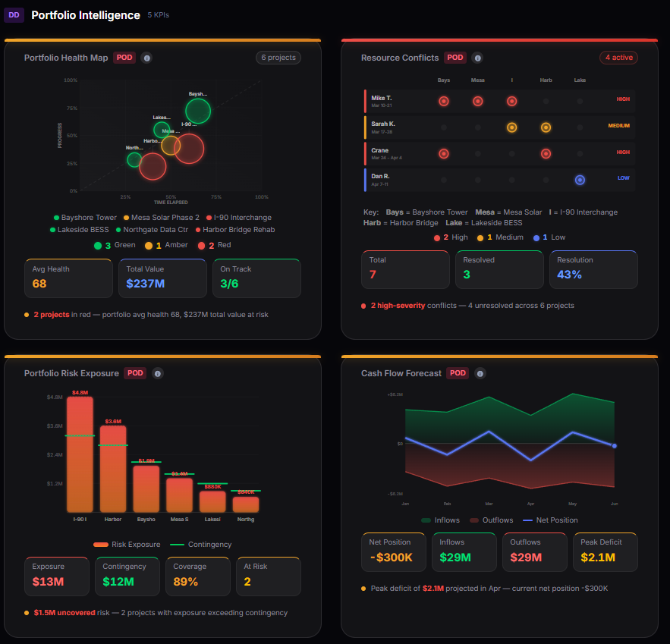670x644 pixels.
Task: Open the Resolution 43% card
Action: (593, 269)
